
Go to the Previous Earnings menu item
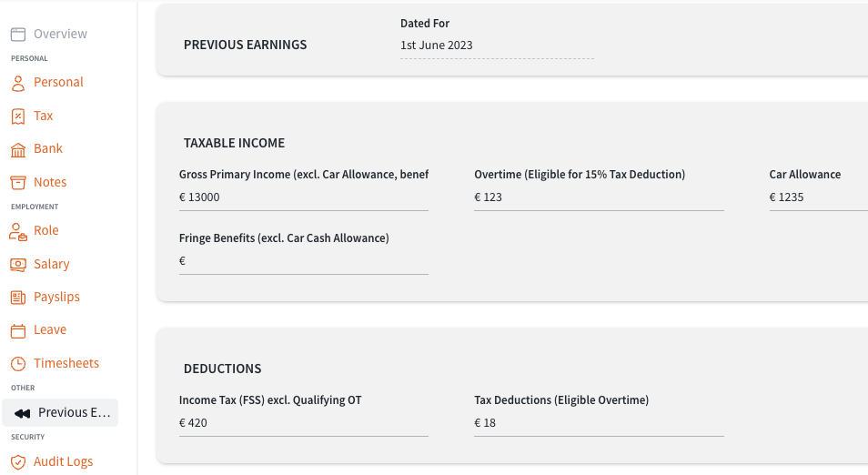coord(60,412)
